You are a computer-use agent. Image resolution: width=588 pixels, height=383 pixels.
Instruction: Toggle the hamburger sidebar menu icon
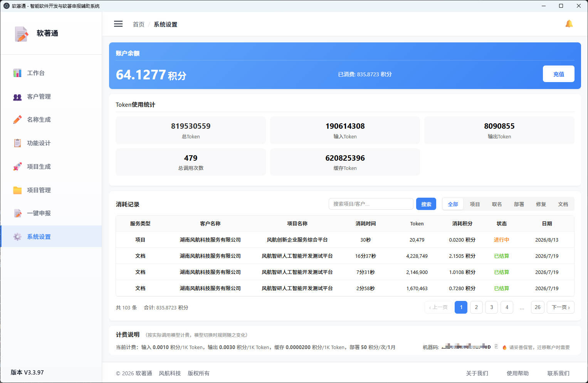tap(118, 24)
